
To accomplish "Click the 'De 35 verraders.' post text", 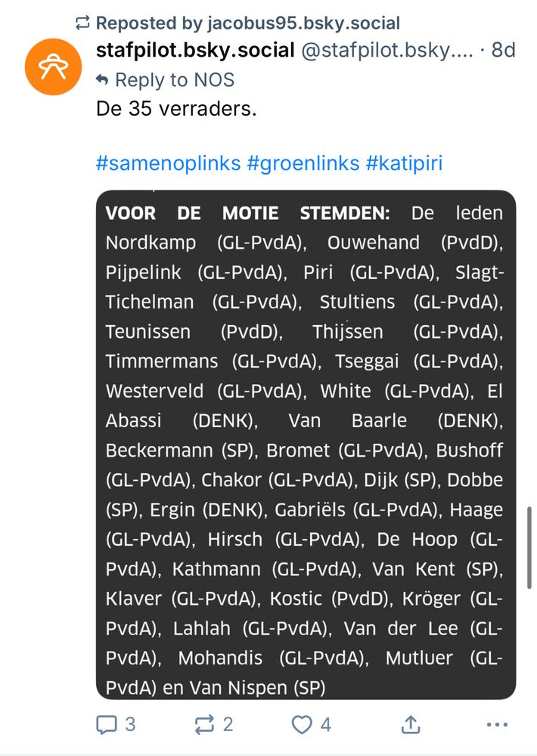I will coord(176,109).
